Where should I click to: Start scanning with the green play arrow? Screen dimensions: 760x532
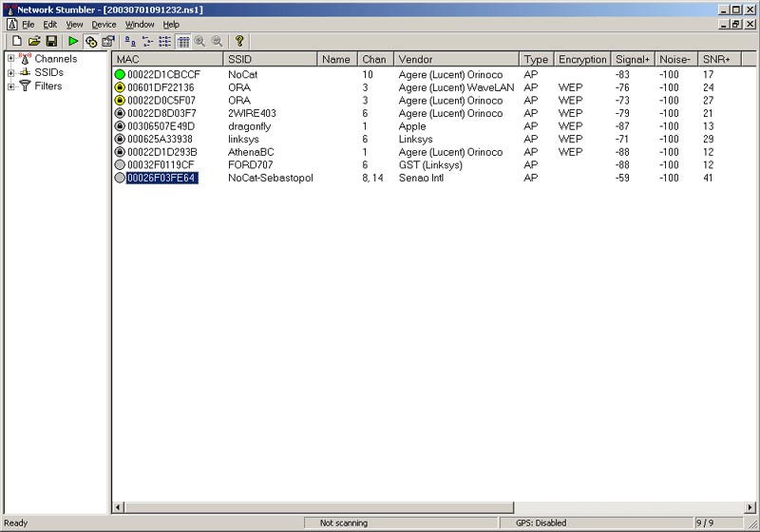click(73, 42)
